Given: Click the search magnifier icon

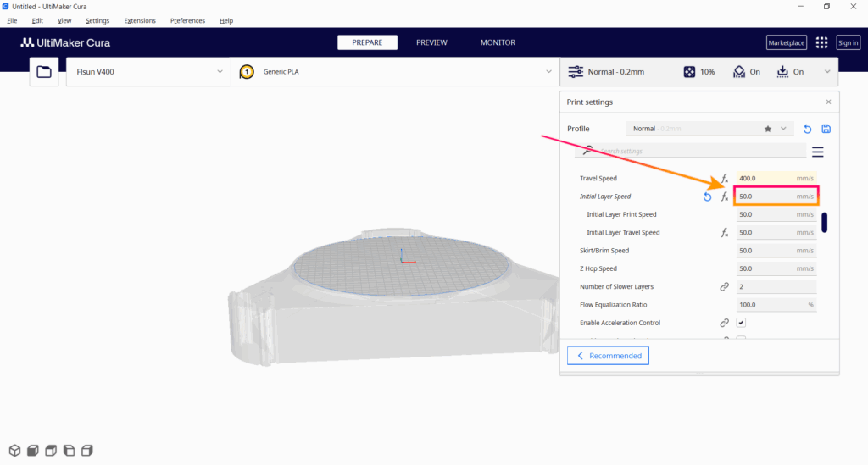Looking at the screenshot, I should point(587,151).
